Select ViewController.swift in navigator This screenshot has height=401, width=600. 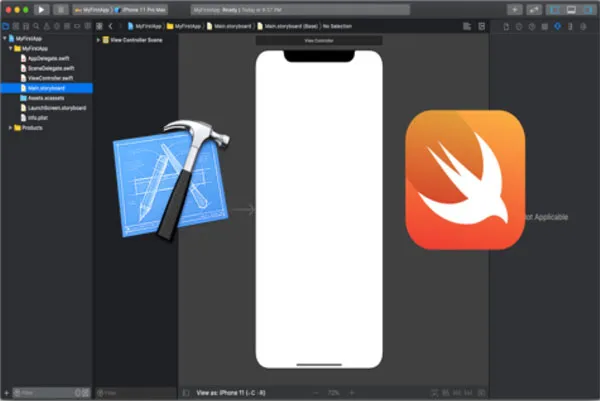pos(48,78)
